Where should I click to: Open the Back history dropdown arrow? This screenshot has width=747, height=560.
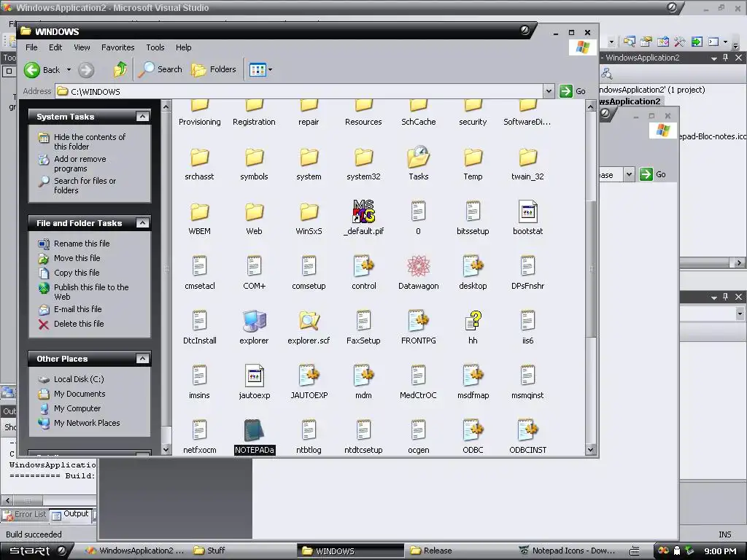click(x=69, y=70)
